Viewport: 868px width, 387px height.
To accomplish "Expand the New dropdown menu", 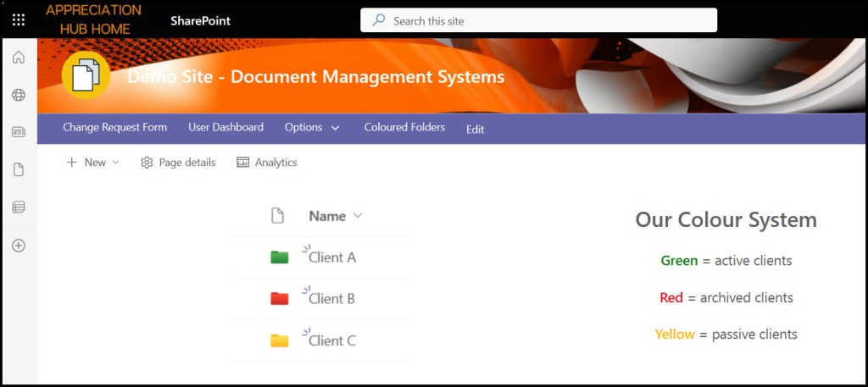I will pyautogui.click(x=93, y=163).
